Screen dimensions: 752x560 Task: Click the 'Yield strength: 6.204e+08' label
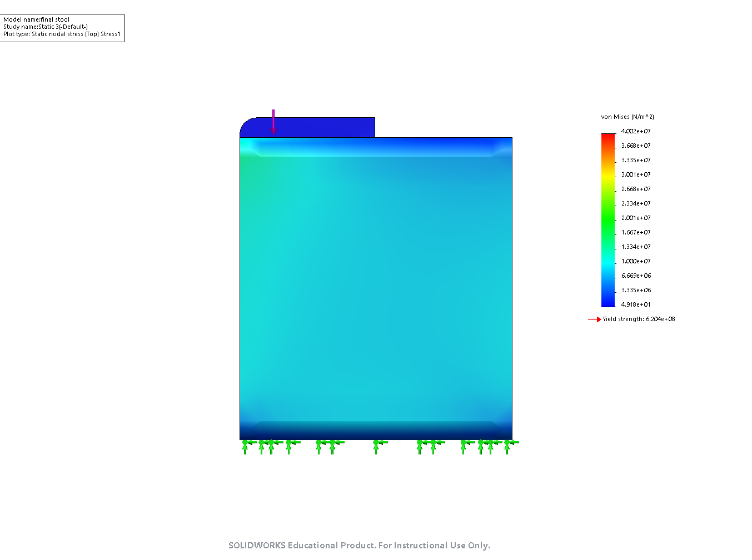pos(639,319)
